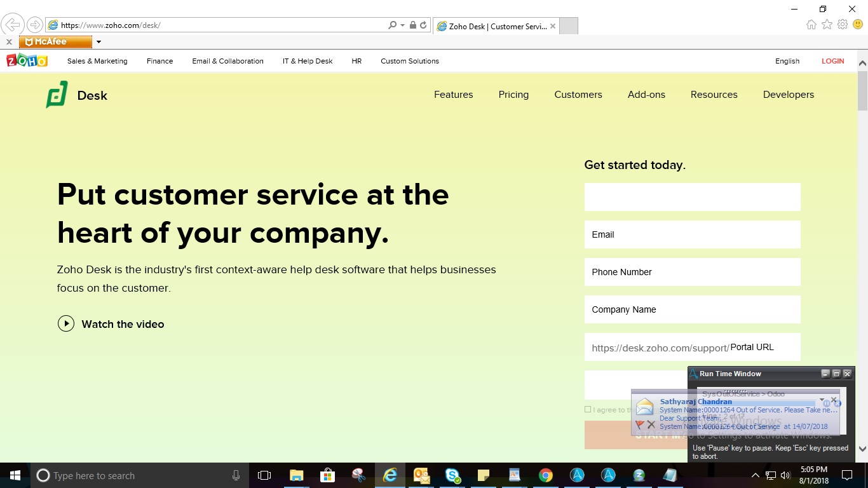Open a new browser tab
The image size is (868, 488).
[568, 26]
